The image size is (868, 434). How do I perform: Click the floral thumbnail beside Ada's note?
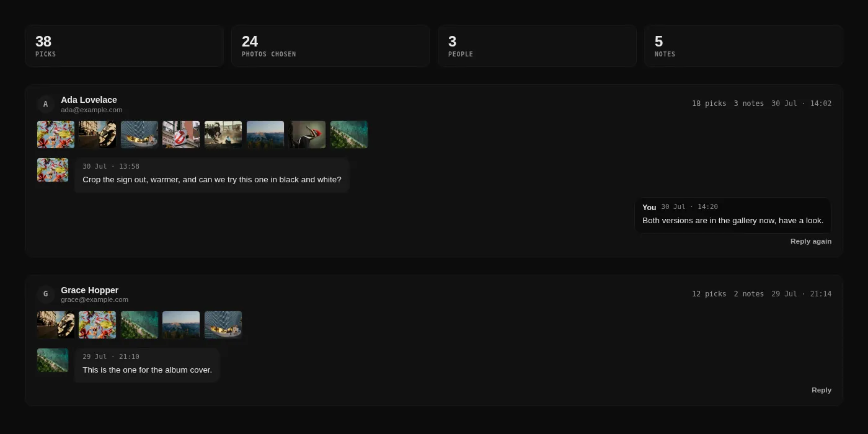[53, 170]
